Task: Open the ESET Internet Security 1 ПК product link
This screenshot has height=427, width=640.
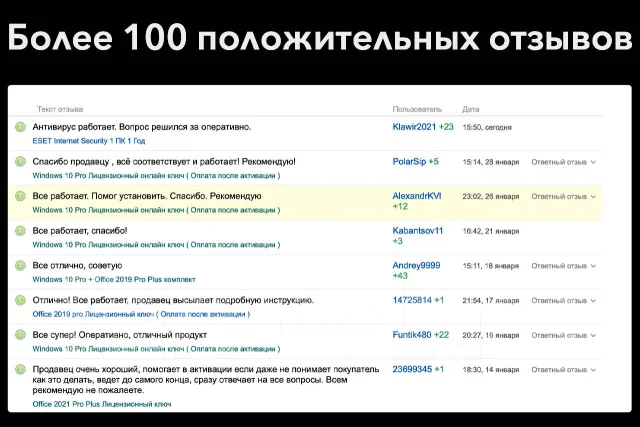Action: (x=89, y=141)
